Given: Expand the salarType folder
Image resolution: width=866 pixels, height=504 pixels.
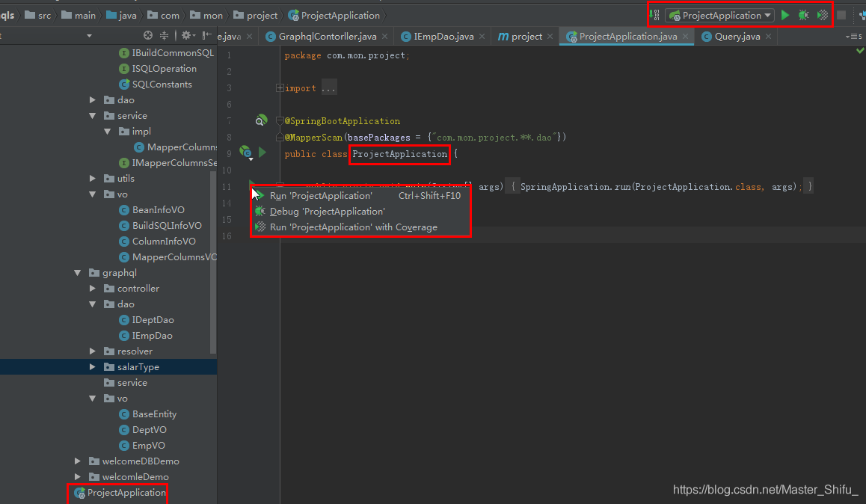Looking at the screenshot, I should 92,366.
